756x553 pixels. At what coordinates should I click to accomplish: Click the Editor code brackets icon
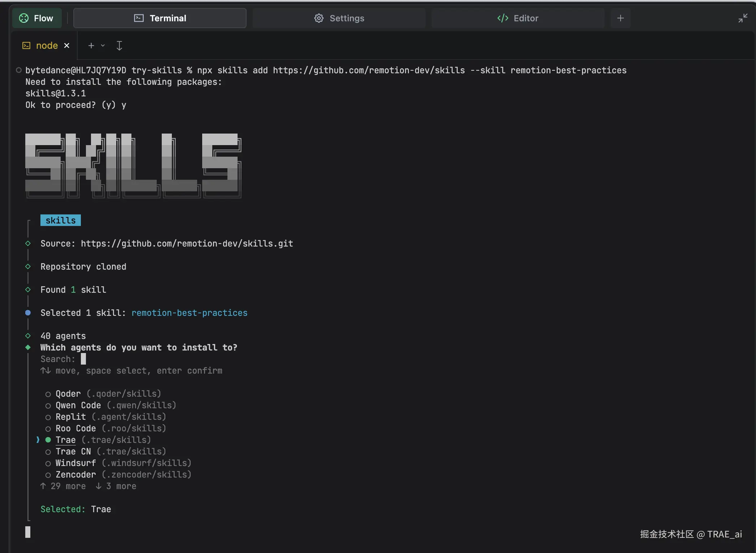[x=503, y=18]
